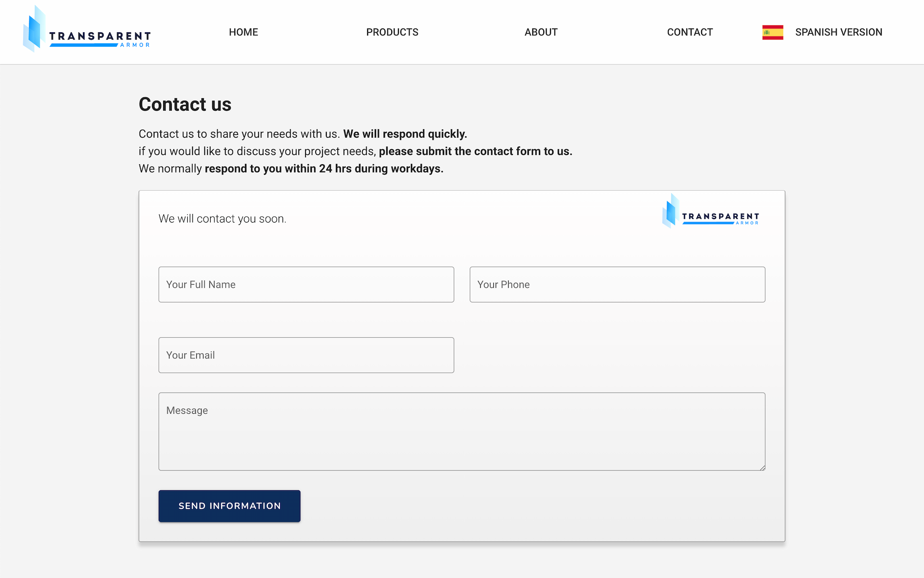
Task: Open the Home page
Action: pos(244,32)
